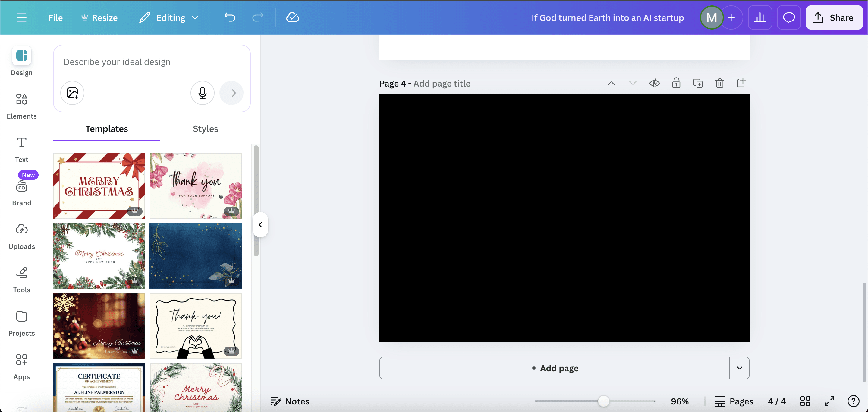Click the Add page button

[554, 368]
